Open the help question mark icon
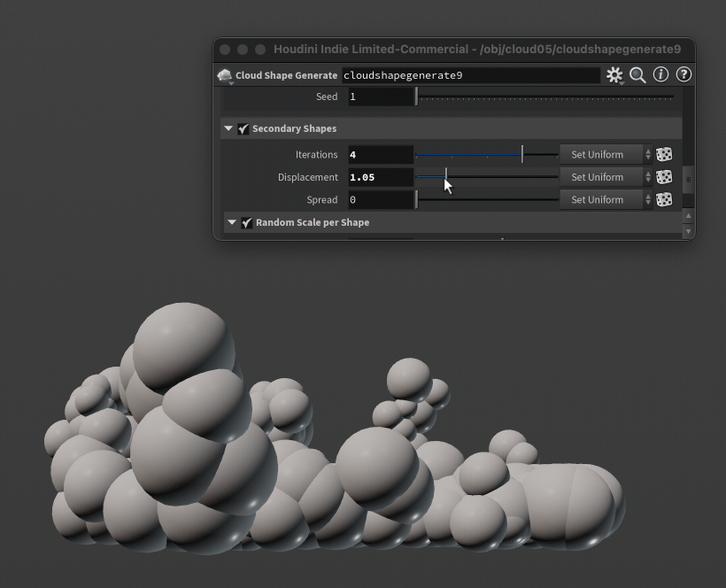Viewport: 726px width, 588px height. (x=684, y=74)
